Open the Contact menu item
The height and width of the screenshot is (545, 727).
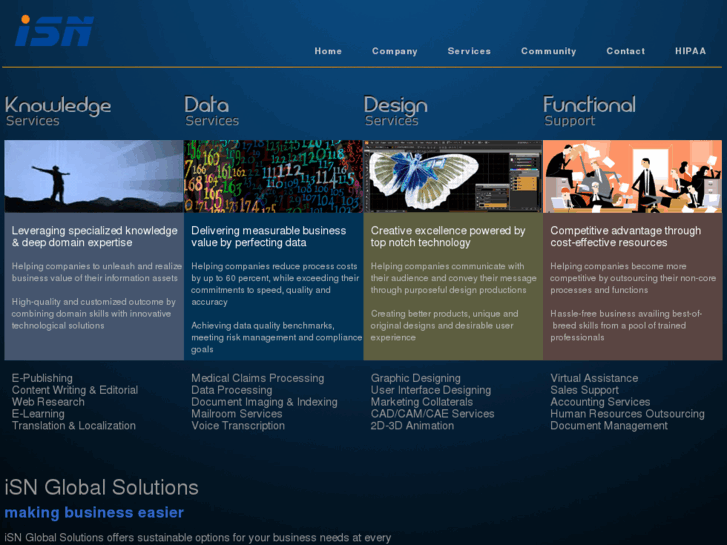tap(625, 51)
